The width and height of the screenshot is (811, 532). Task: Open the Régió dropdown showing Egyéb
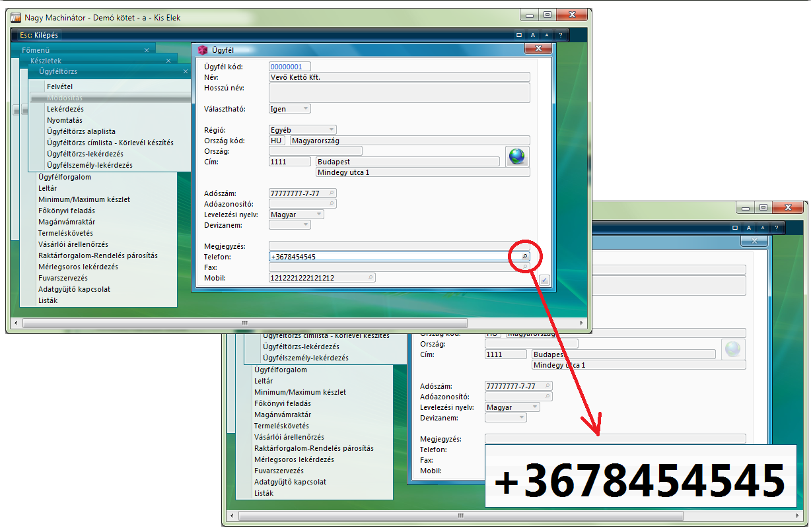pyautogui.click(x=302, y=130)
